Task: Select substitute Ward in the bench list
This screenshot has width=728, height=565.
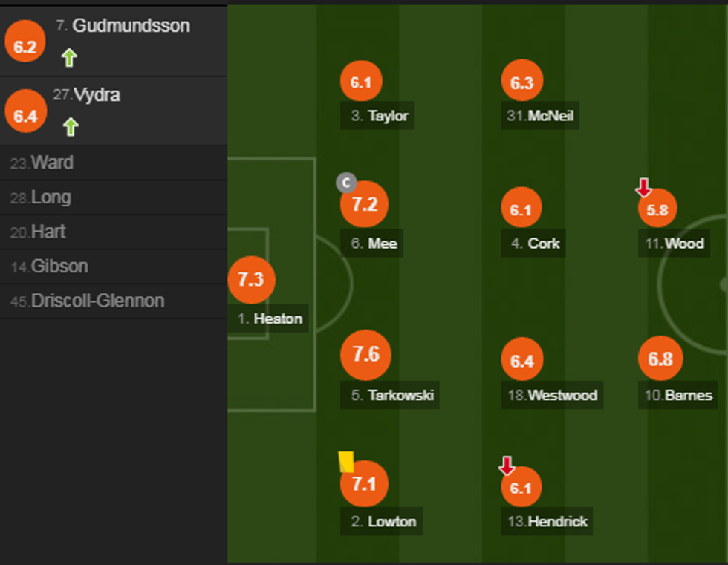Action: (x=52, y=163)
